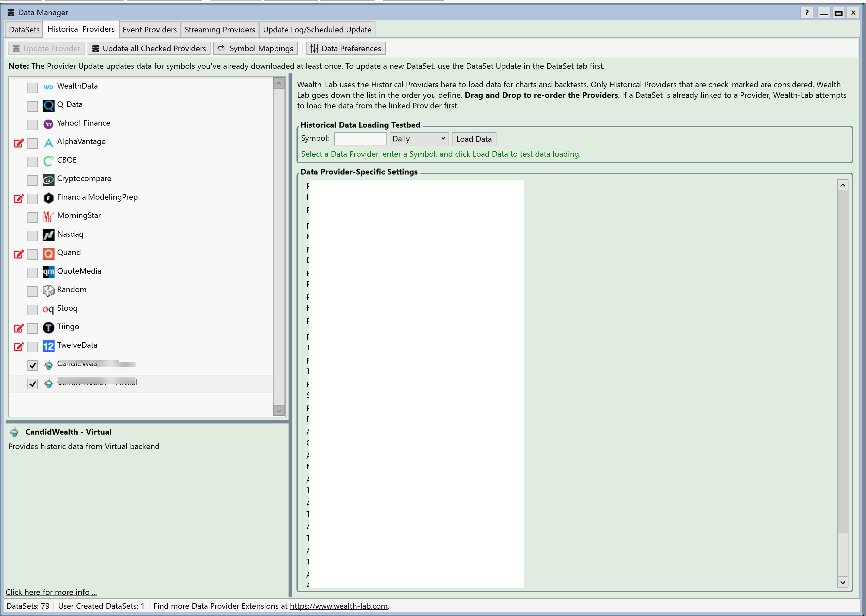Click the CBOE green logo
The width and height of the screenshot is (866, 616).
point(48,161)
